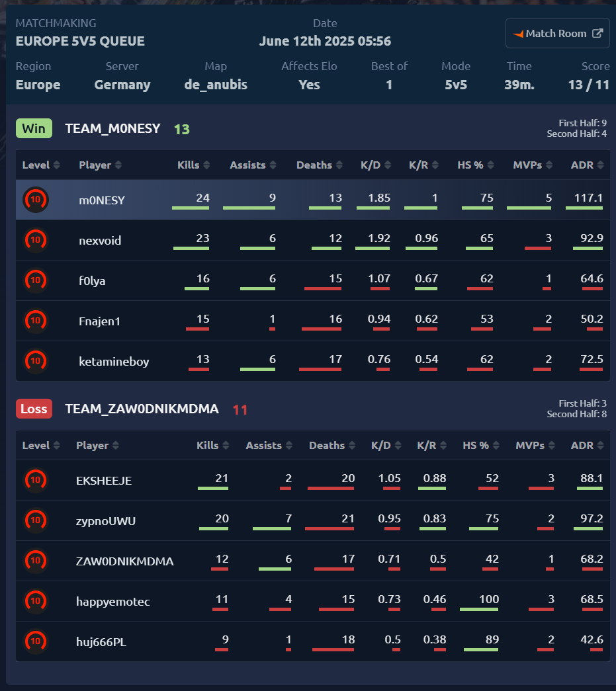Click level 10 badge next to EKSHEEJE
Screen dimensions: 616x691
(x=35, y=480)
